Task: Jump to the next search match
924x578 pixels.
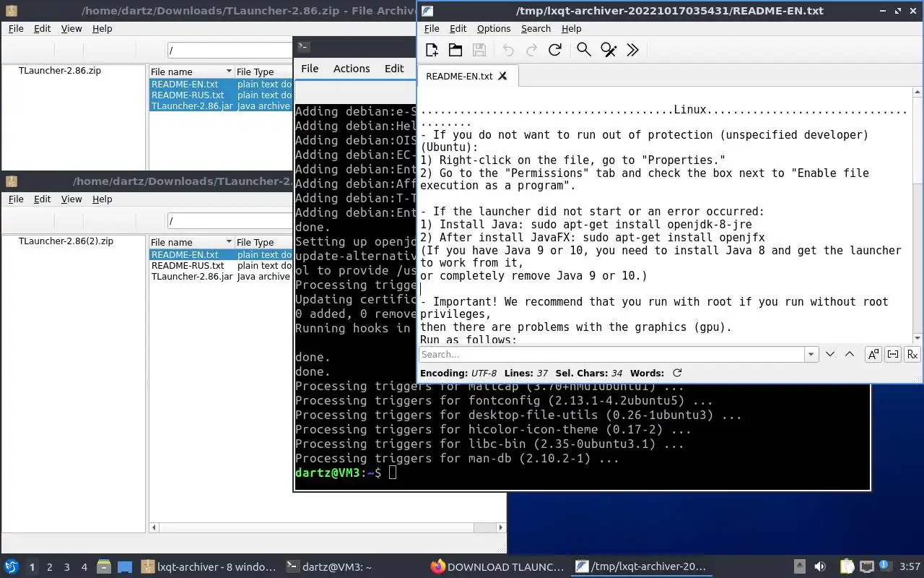Action: pos(830,354)
